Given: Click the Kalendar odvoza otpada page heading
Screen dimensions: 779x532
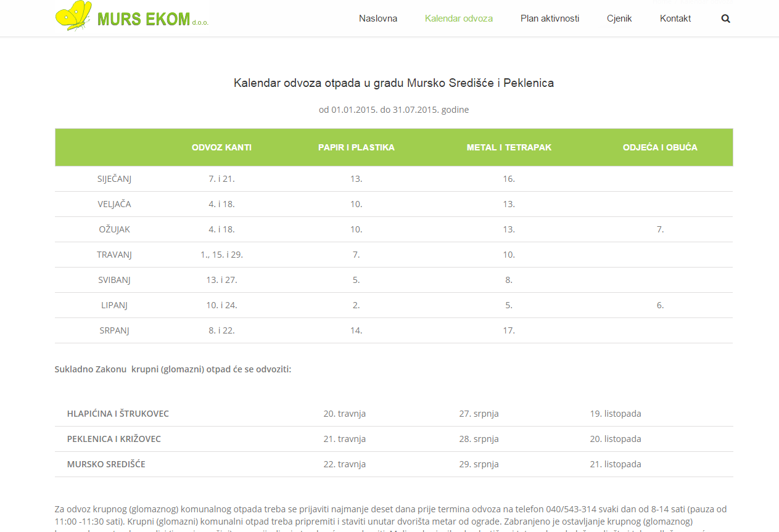Looking at the screenshot, I should [394, 83].
